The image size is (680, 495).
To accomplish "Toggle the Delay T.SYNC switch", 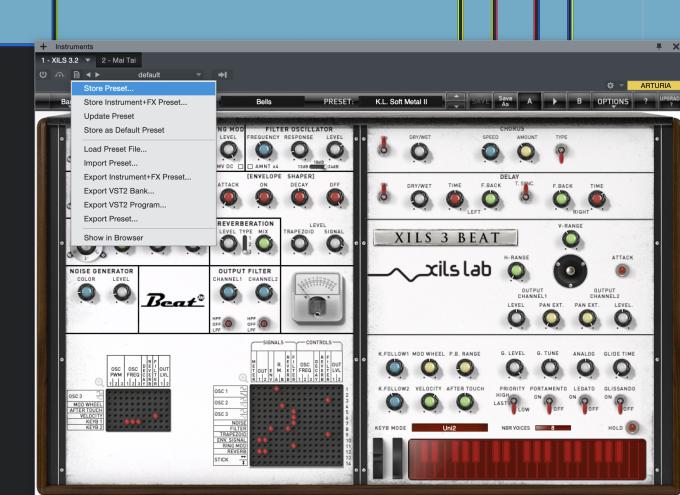I will 525,192.
